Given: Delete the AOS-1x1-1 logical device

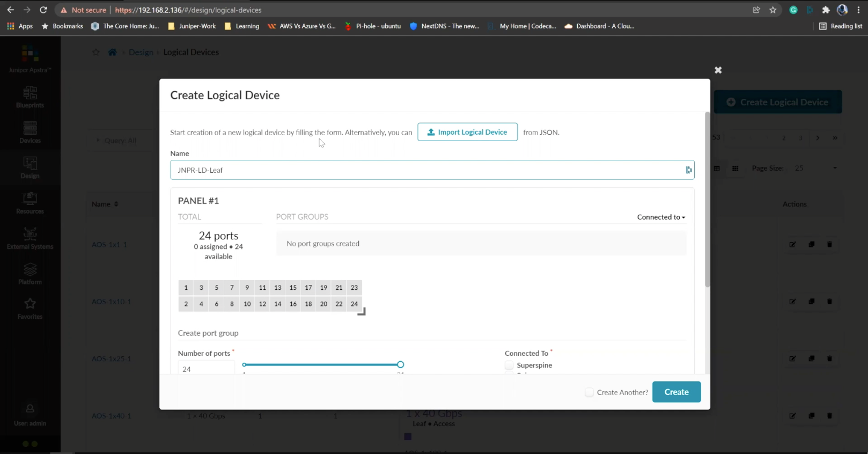Looking at the screenshot, I should (x=829, y=244).
